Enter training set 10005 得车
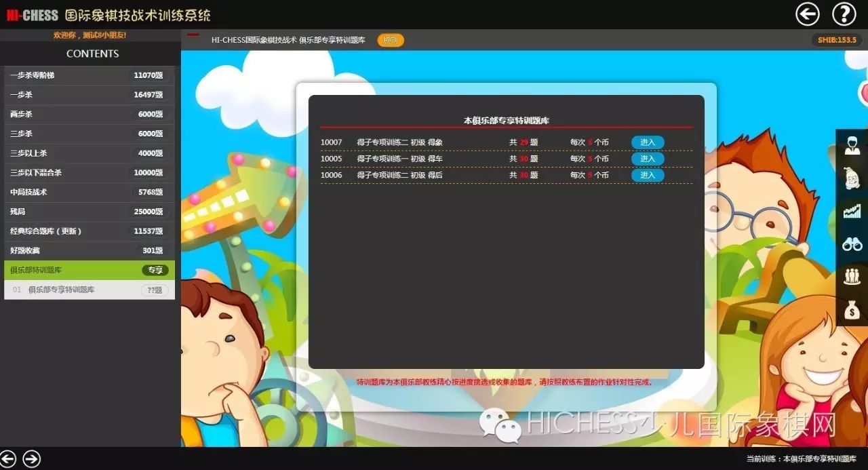 648,159
